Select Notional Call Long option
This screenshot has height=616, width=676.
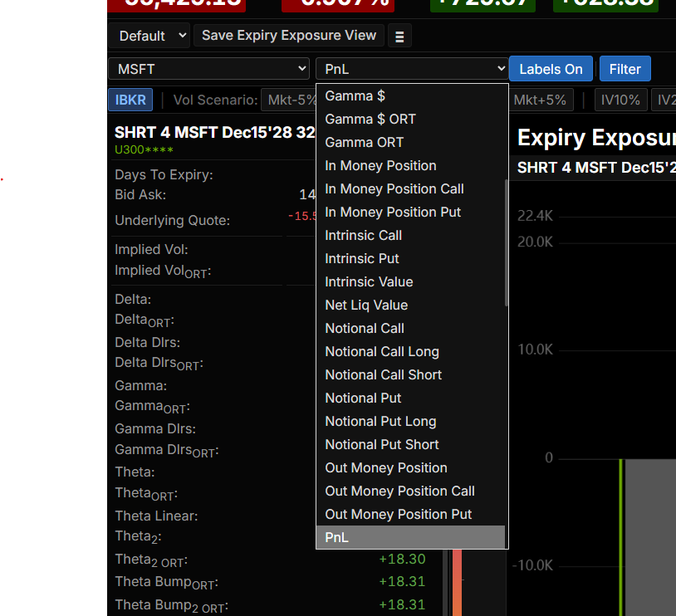point(410,352)
